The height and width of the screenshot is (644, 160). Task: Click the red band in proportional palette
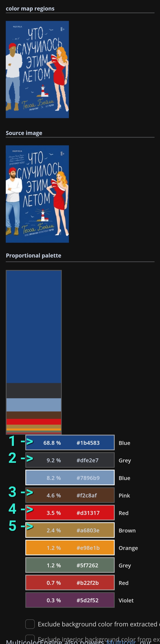(34, 421)
